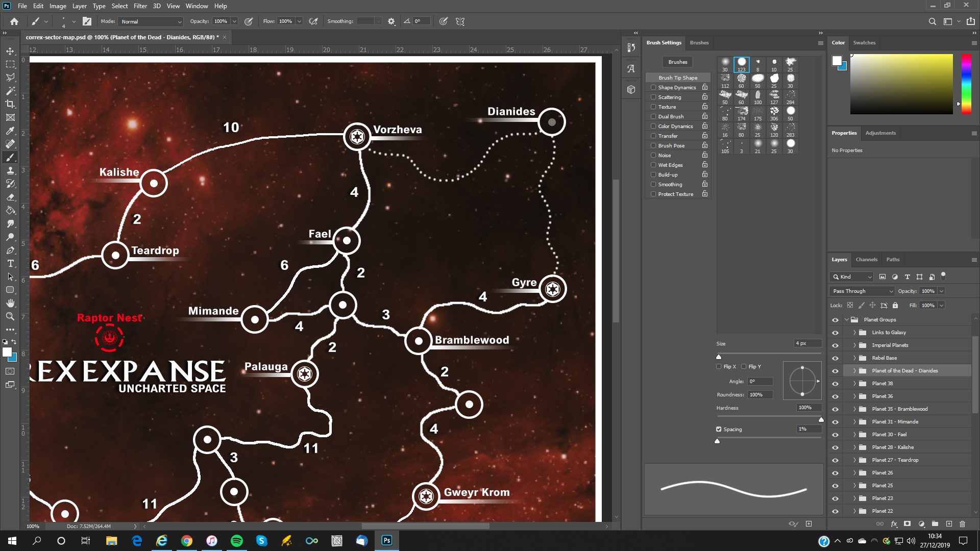This screenshot has height=551, width=980.
Task: Enable Scattering checkbox
Action: click(653, 97)
